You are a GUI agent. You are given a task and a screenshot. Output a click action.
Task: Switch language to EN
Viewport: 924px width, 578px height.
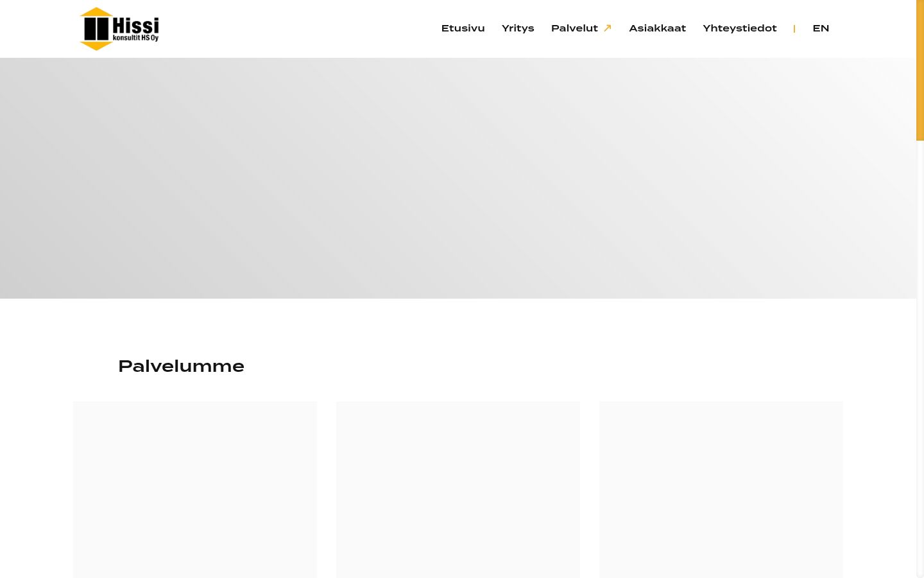[x=821, y=28]
